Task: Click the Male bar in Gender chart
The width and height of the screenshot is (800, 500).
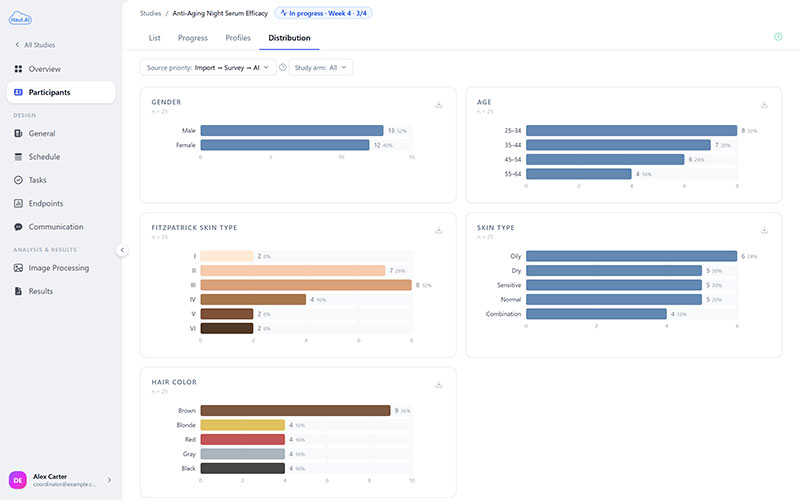Action: (292, 131)
